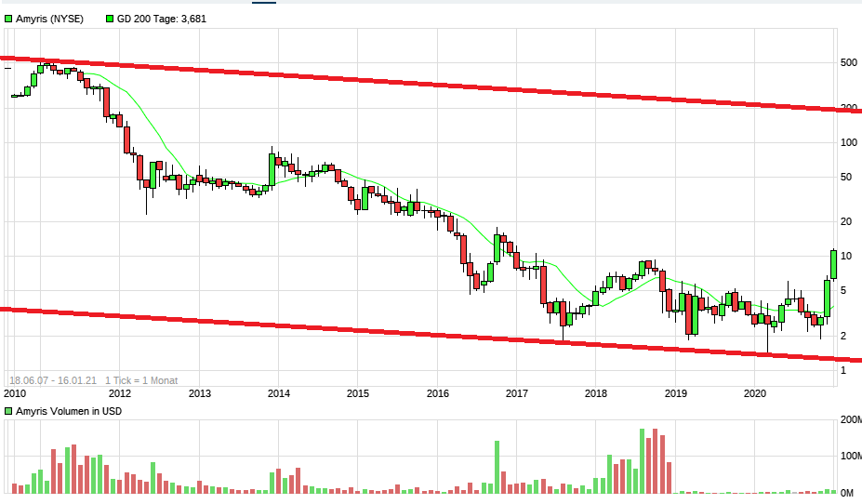Click the Amyris Volumen legend square
This screenshot has height=504, width=862.
point(8,411)
